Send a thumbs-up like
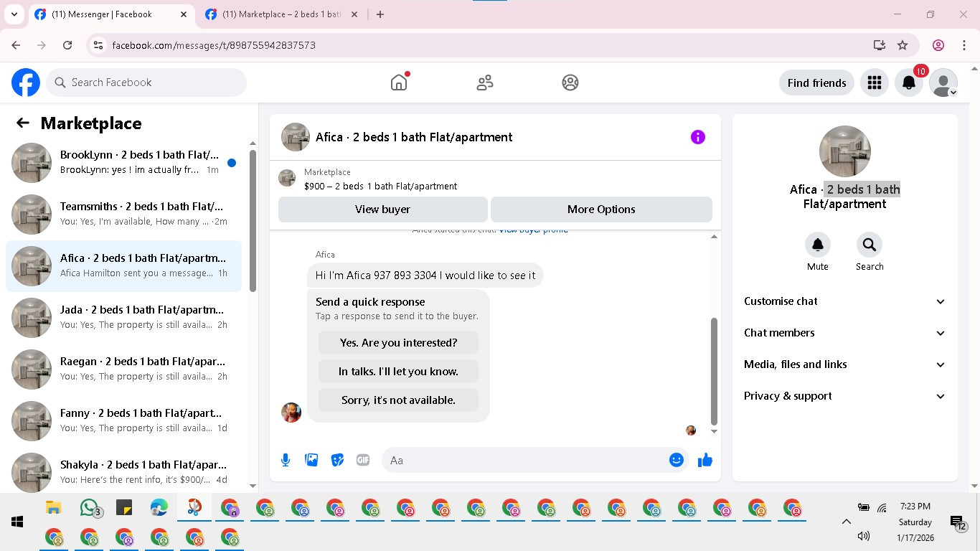 (705, 460)
